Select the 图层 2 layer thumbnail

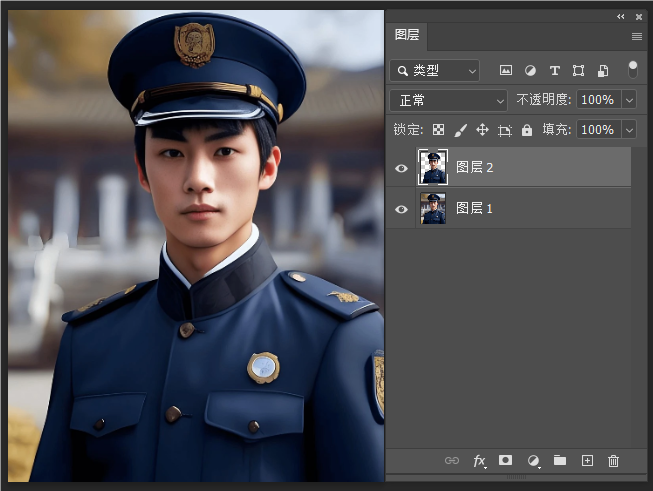pos(433,167)
